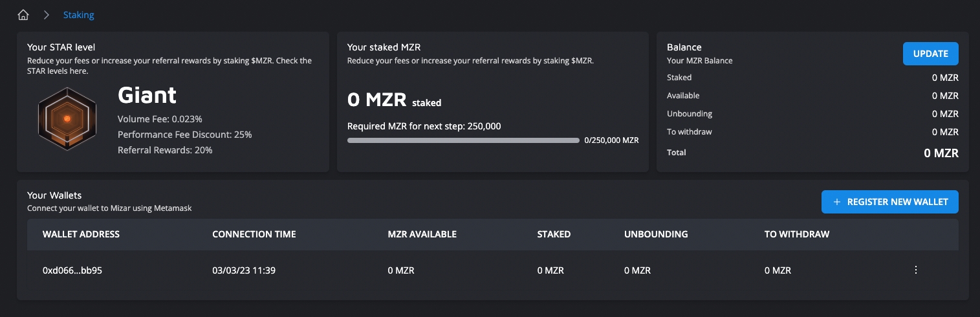Click the Wallet Address column header
This screenshot has height=317, width=980.
point(81,234)
